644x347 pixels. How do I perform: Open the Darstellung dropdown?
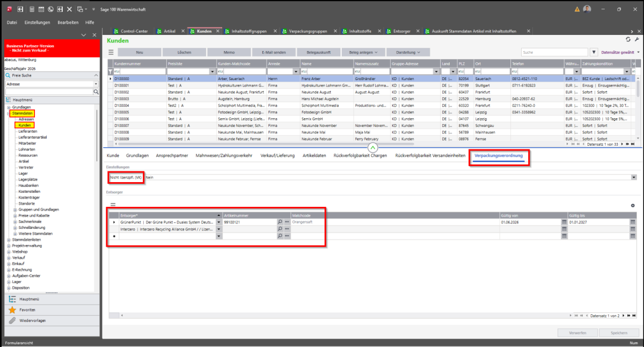(408, 52)
